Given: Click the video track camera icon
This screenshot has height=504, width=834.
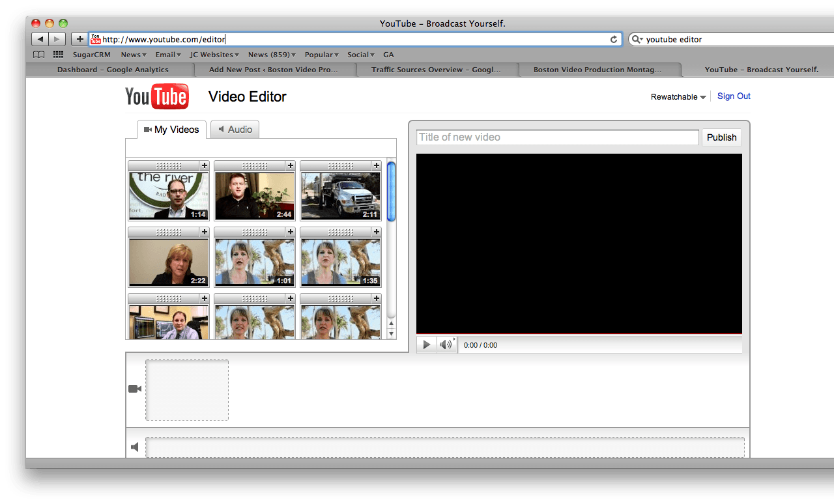Looking at the screenshot, I should coord(135,389).
